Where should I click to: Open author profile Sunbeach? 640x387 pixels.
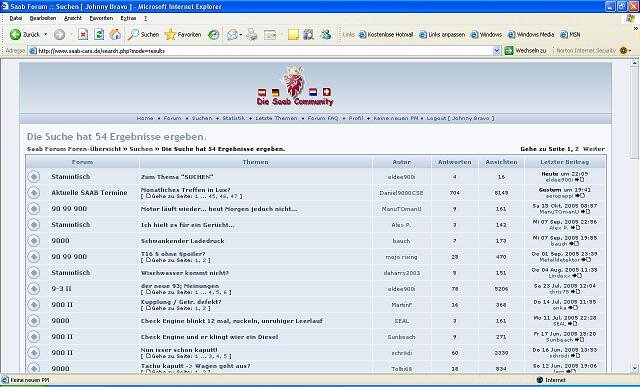point(401,337)
